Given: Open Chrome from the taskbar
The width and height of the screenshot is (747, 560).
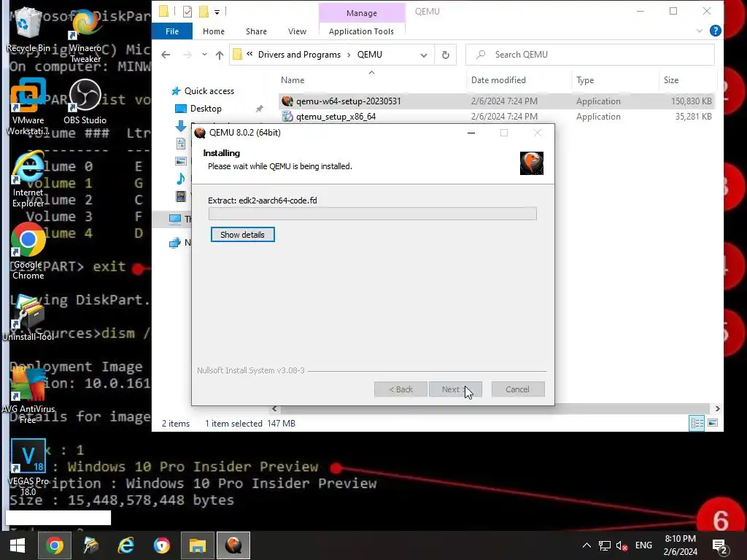Looking at the screenshot, I should [x=54, y=545].
